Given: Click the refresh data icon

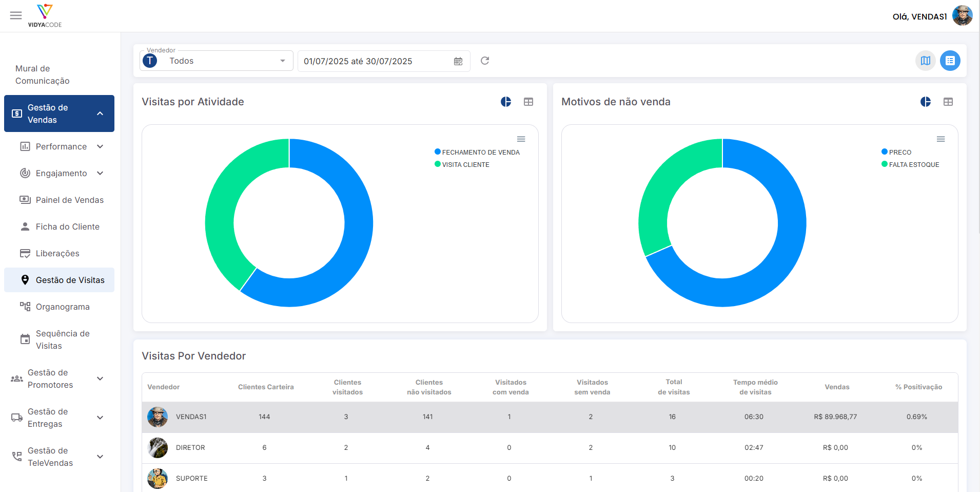Looking at the screenshot, I should (x=485, y=61).
